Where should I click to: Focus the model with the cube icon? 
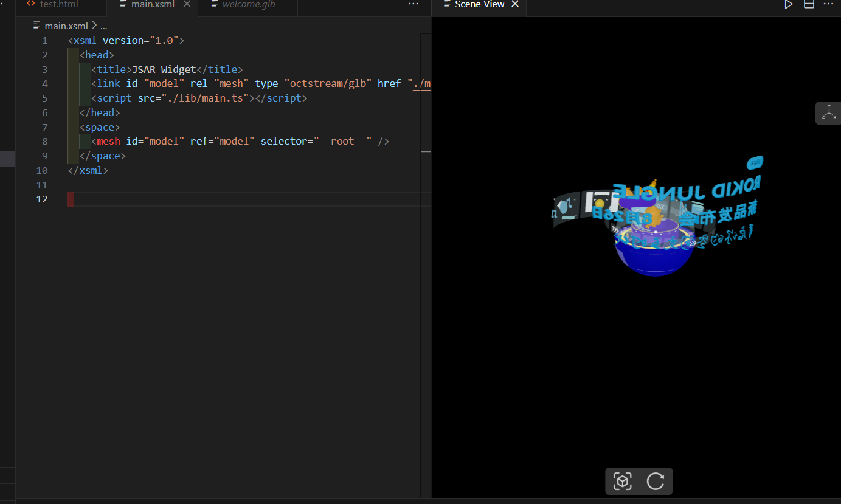(x=622, y=482)
